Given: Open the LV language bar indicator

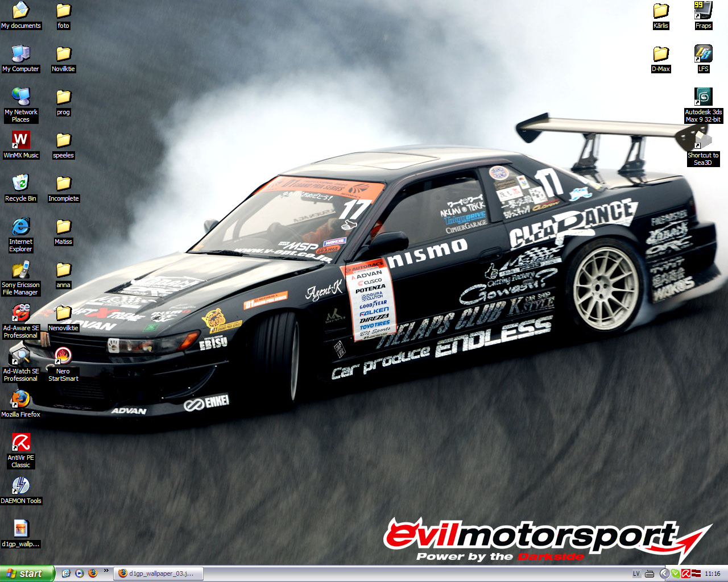Looking at the screenshot, I should click(636, 574).
